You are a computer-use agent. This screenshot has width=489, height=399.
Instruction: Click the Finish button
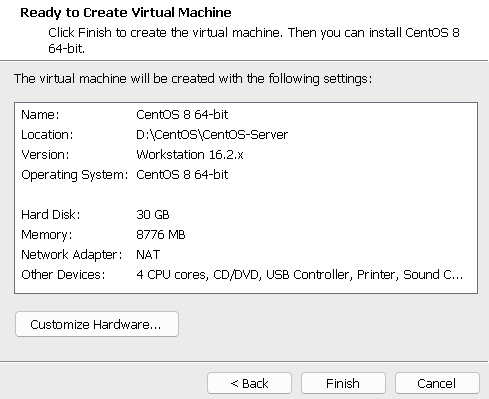(x=343, y=383)
